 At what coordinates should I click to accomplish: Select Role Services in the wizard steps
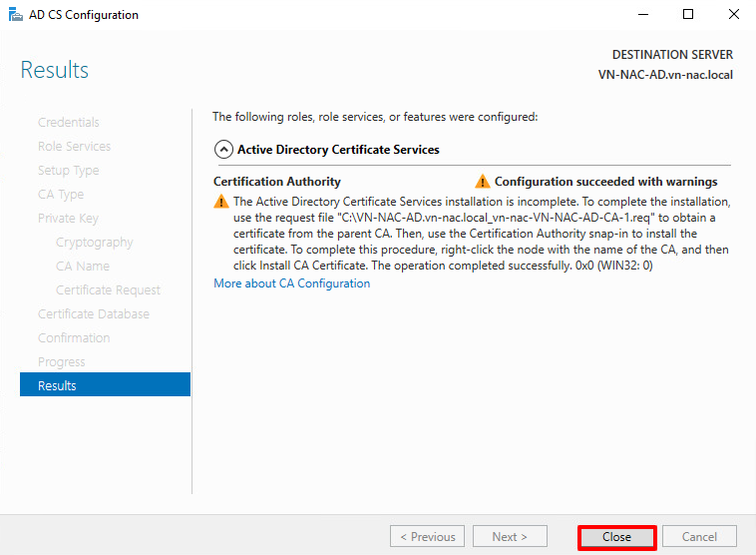tap(75, 147)
